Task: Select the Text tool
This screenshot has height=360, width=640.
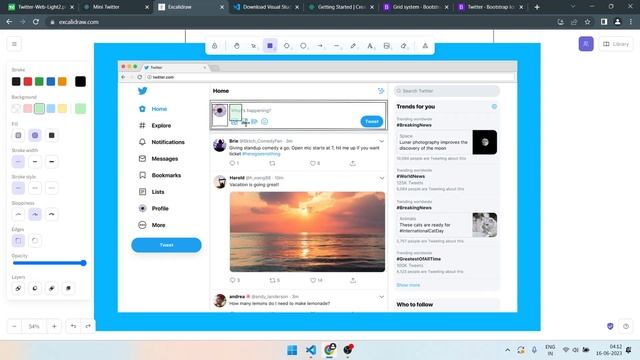Action: pyautogui.click(x=370, y=46)
